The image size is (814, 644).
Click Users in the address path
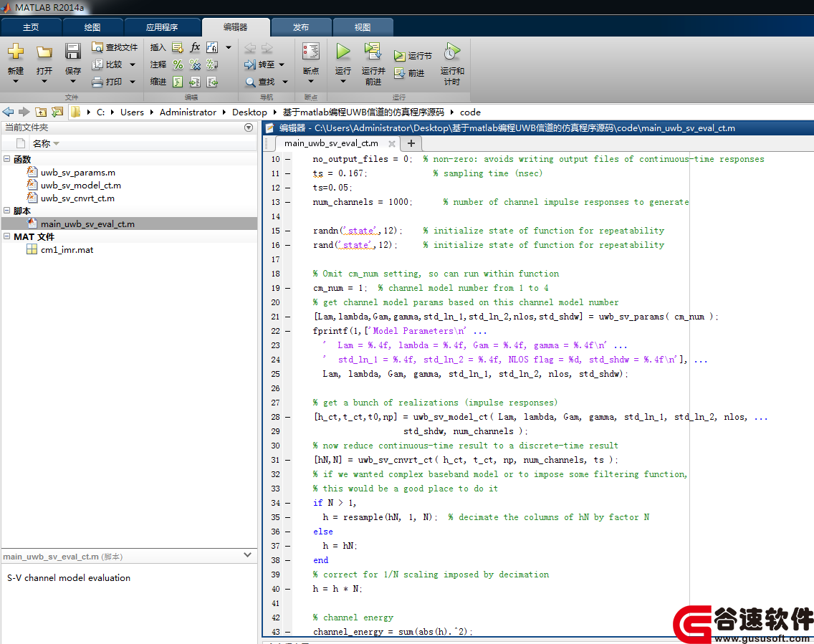tap(132, 112)
